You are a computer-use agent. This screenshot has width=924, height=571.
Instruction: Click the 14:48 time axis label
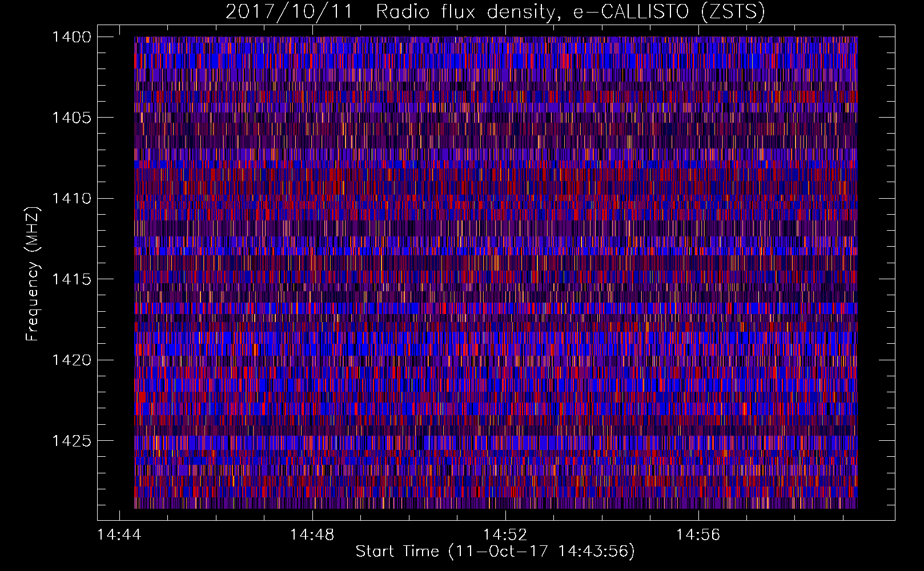(312, 535)
